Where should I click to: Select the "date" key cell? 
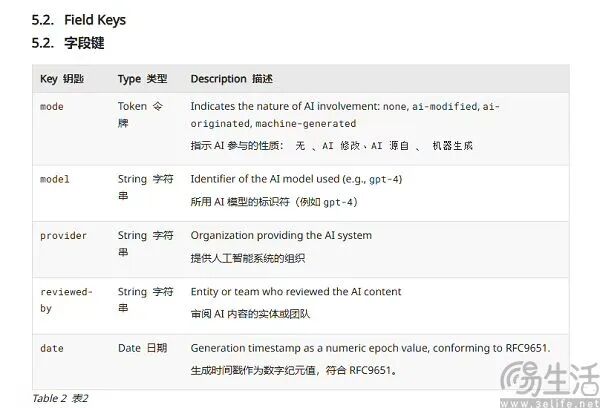pos(52,349)
